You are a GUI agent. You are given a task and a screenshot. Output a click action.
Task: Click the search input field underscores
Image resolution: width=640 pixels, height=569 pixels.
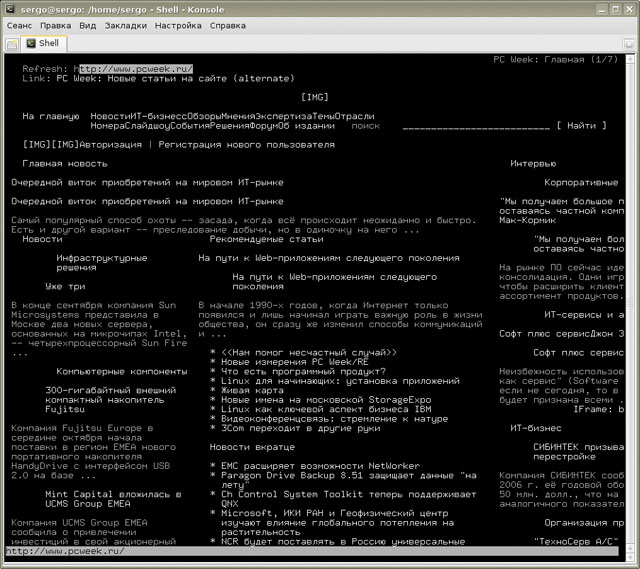pos(476,127)
